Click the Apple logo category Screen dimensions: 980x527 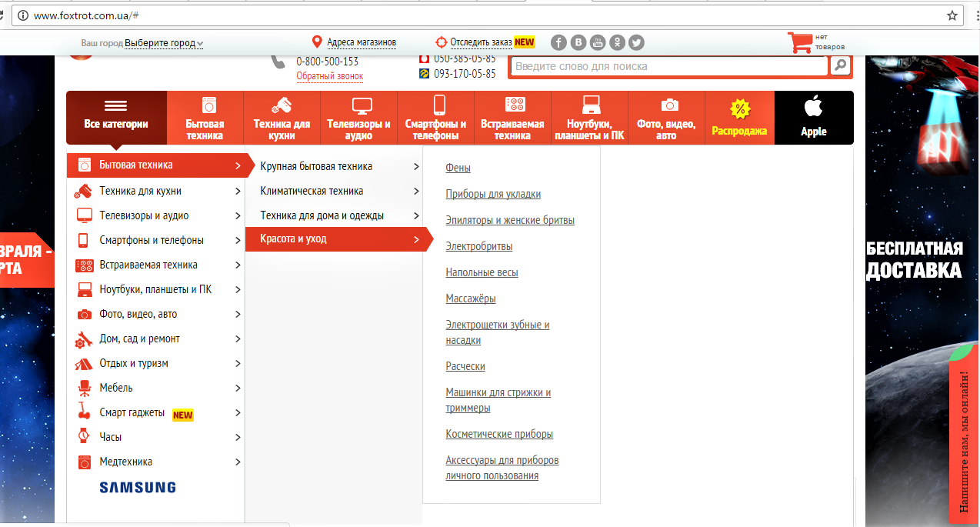(x=813, y=118)
